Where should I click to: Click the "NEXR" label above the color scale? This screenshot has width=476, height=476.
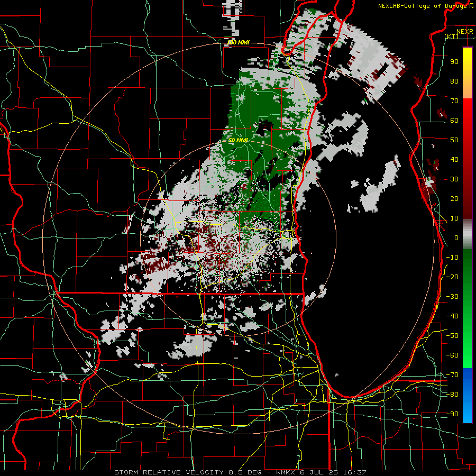click(465, 32)
